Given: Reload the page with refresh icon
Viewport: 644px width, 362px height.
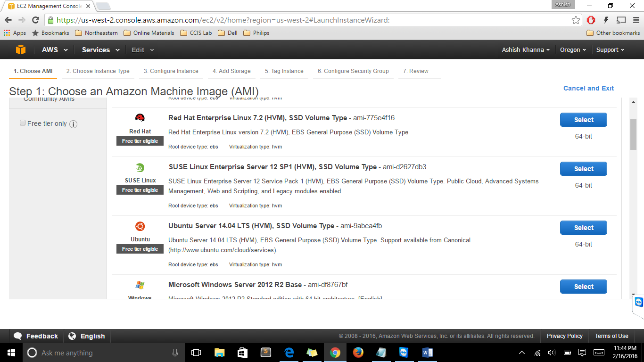Looking at the screenshot, I should (x=35, y=20).
